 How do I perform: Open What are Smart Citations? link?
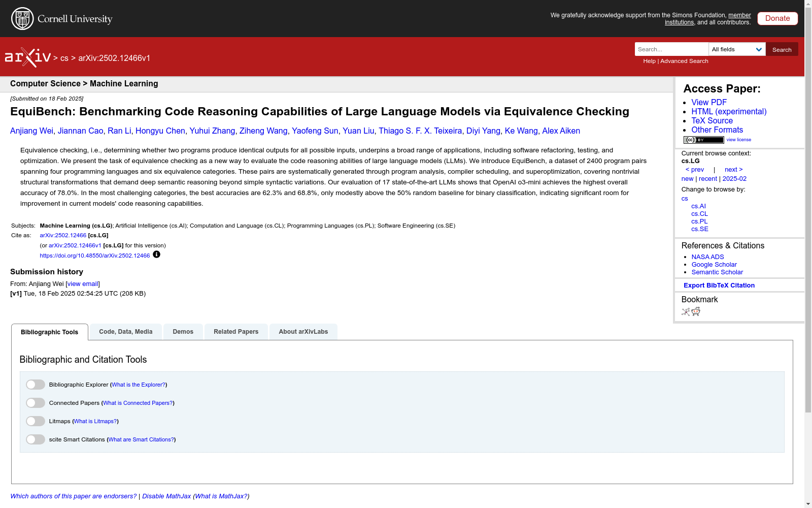(141, 439)
